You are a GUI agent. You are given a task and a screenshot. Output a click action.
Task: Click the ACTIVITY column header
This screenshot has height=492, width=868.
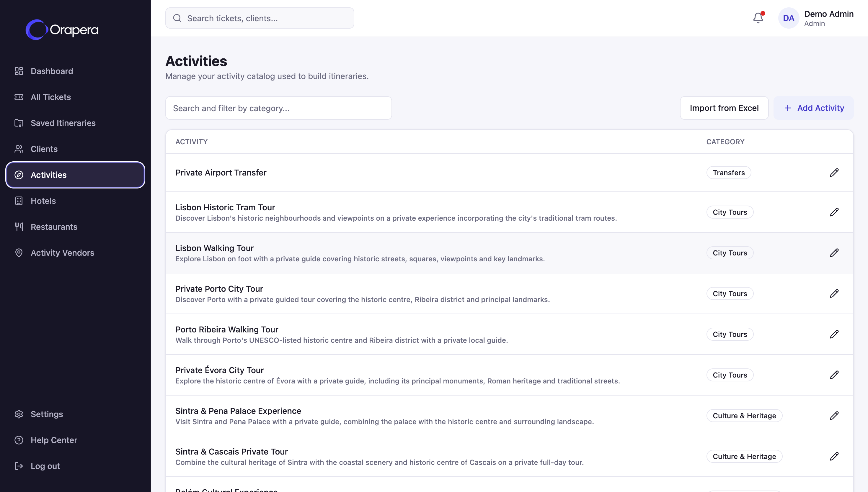(191, 142)
